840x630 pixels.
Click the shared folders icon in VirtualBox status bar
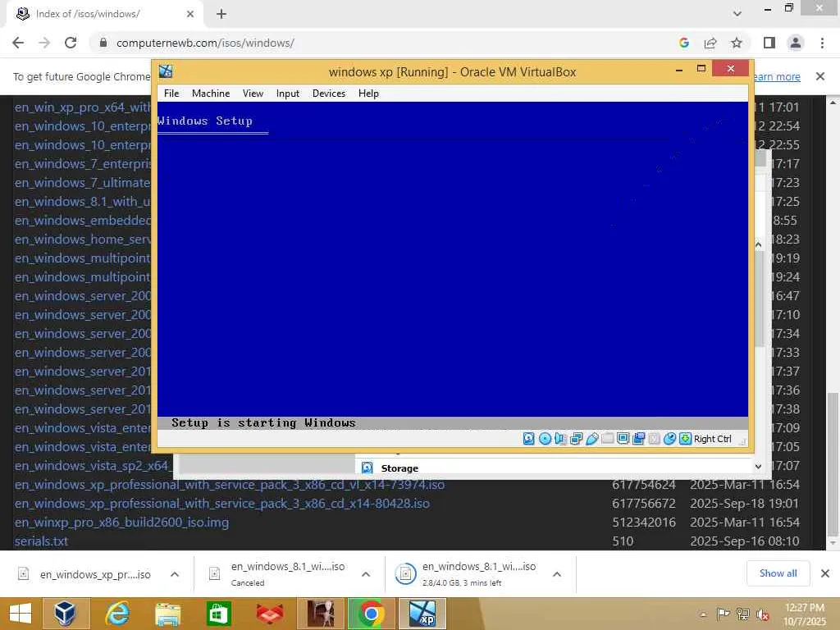(607, 439)
